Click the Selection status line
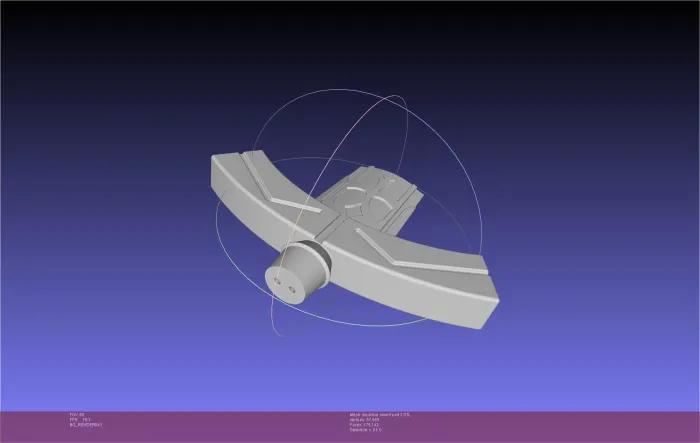The image size is (700, 443). click(365, 430)
